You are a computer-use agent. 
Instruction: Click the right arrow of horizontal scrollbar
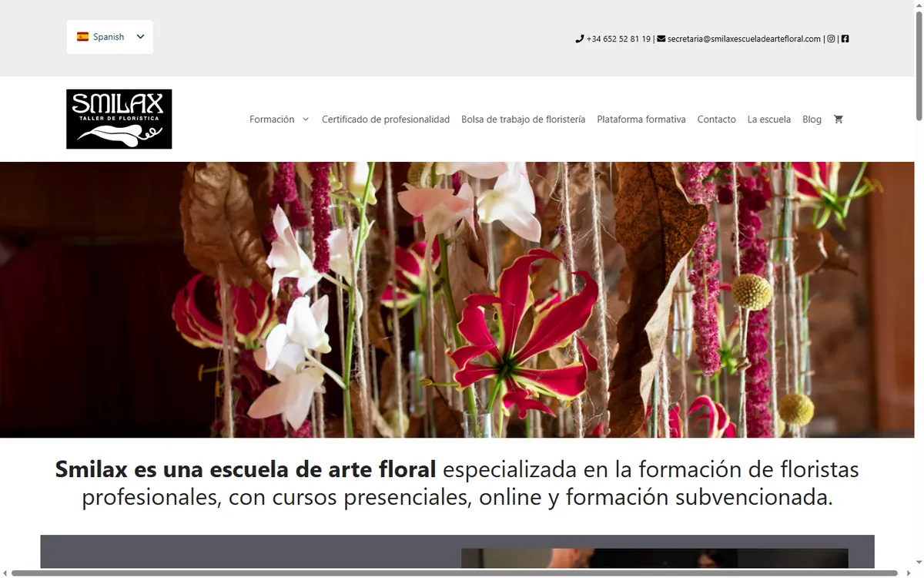(x=909, y=573)
